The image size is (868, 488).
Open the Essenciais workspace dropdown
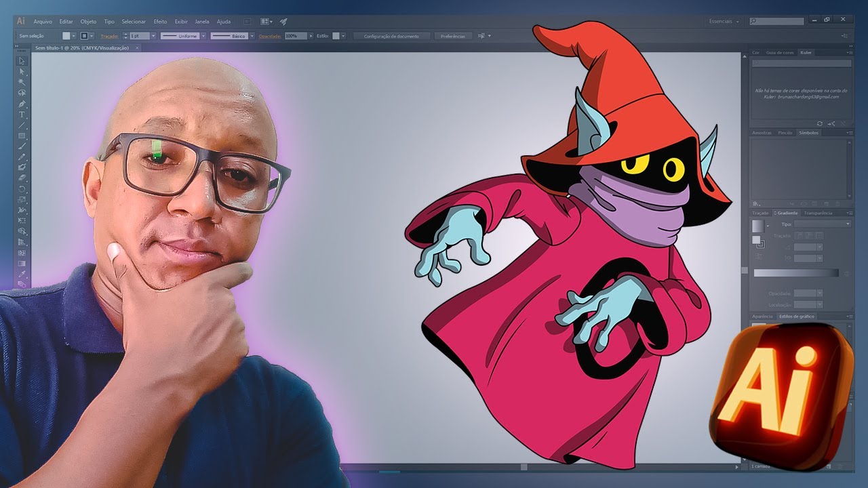(x=725, y=22)
